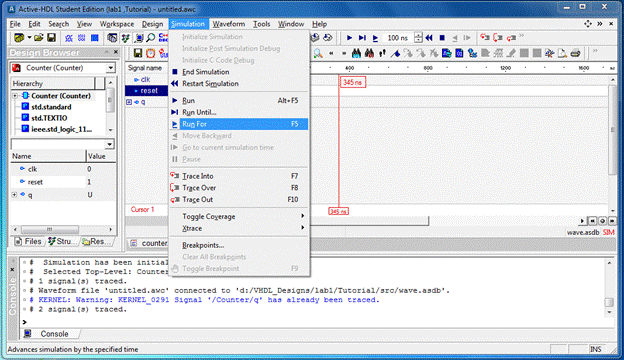This screenshot has height=360, width=624.
Task: Select Restart Simulation from menu
Action: [240, 84]
